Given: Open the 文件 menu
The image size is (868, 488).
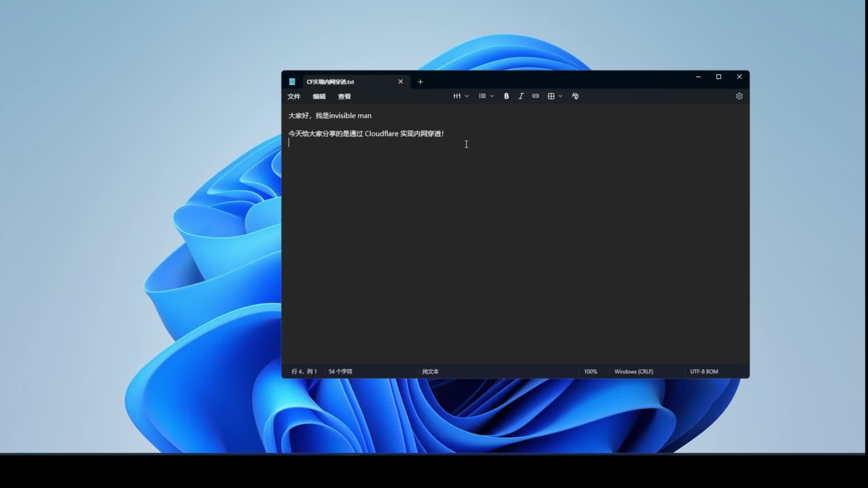Looking at the screenshot, I should pos(294,97).
